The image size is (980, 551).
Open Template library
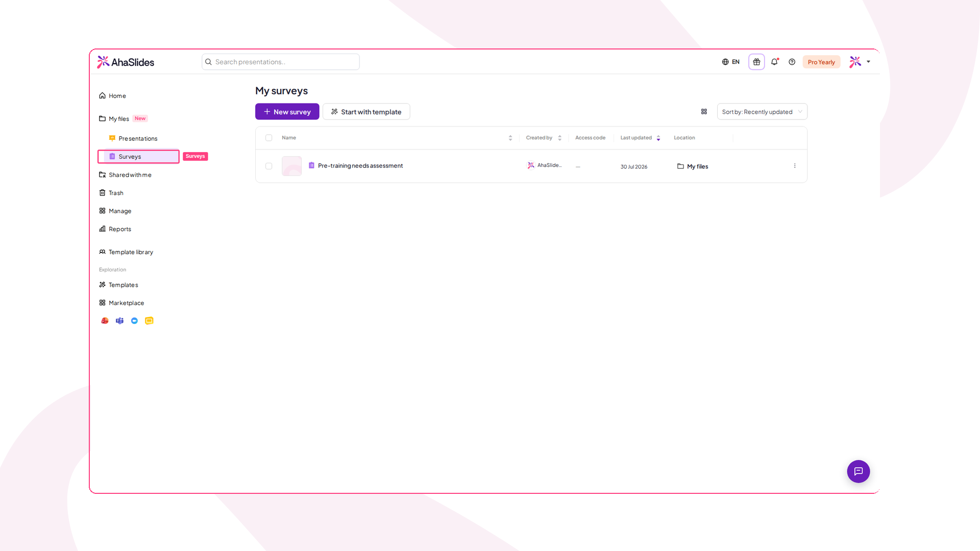click(126, 252)
